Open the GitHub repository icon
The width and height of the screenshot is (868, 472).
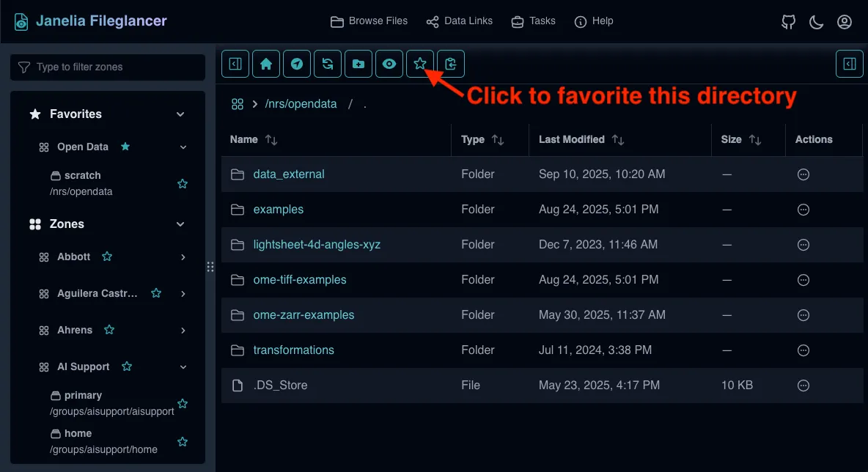(789, 22)
